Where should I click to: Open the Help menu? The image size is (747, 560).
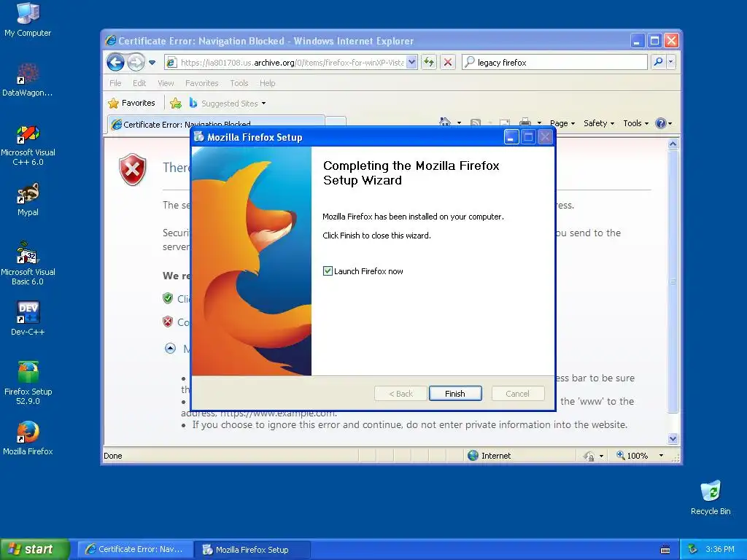[x=267, y=83]
